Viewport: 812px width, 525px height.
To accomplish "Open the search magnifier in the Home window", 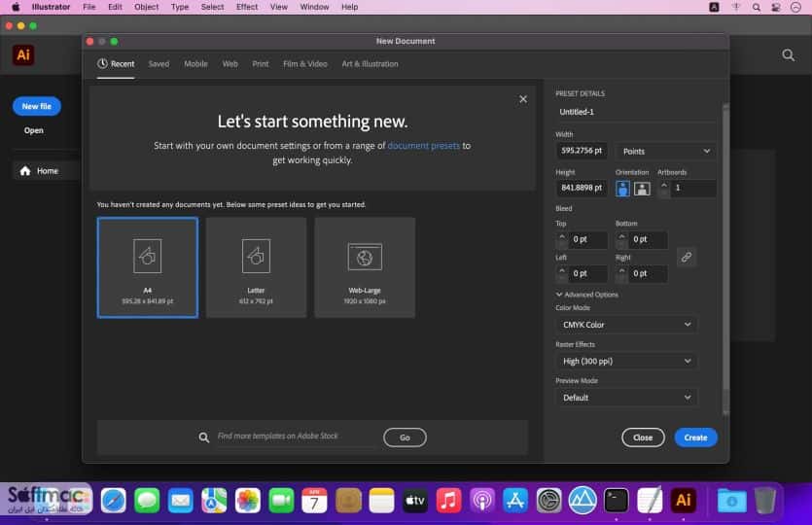I will [788, 55].
